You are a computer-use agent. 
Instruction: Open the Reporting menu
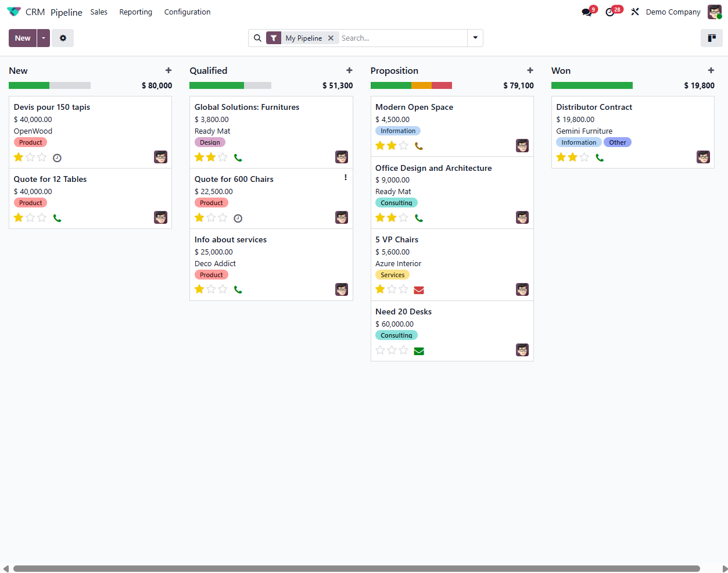[135, 12]
